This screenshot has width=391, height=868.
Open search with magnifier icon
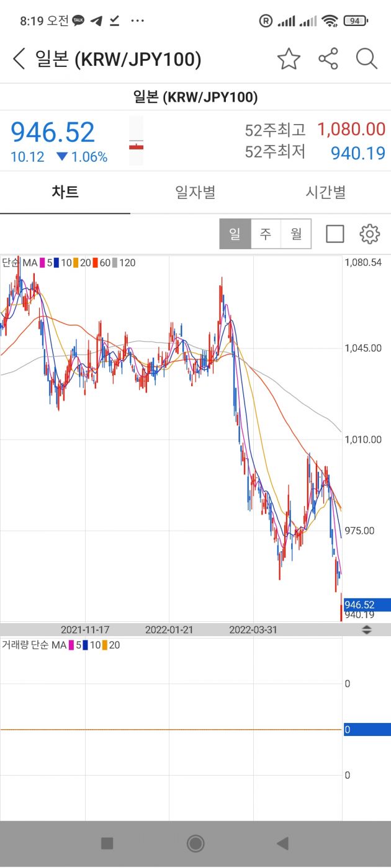[367, 60]
